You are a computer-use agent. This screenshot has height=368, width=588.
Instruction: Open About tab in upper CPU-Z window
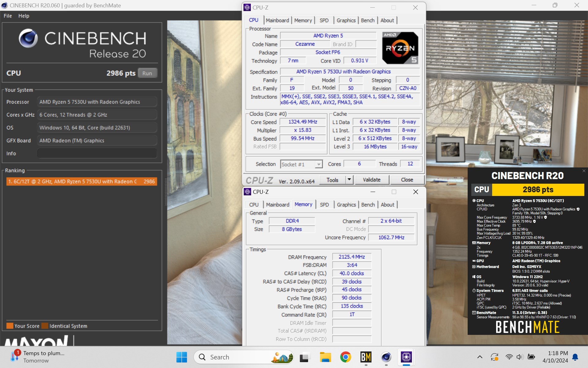387,20
